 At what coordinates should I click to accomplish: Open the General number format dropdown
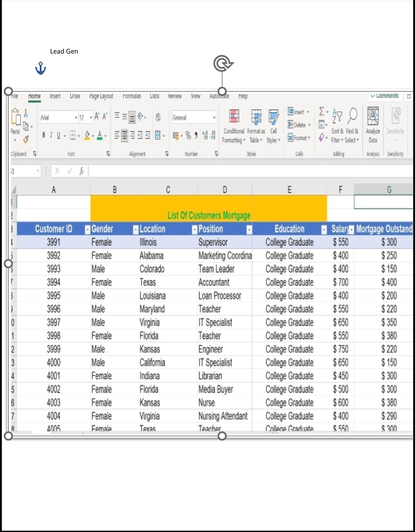[x=214, y=118]
